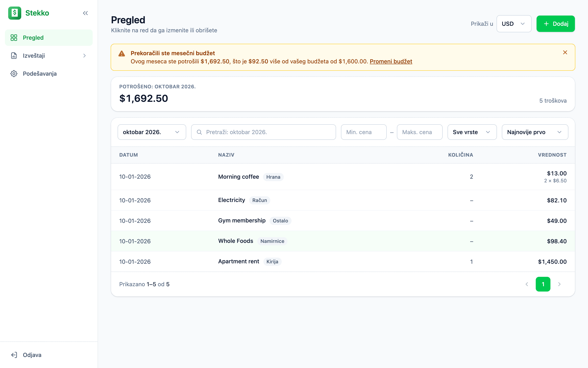Click the Min. cena input
This screenshot has height=368, width=588.
tap(364, 132)
